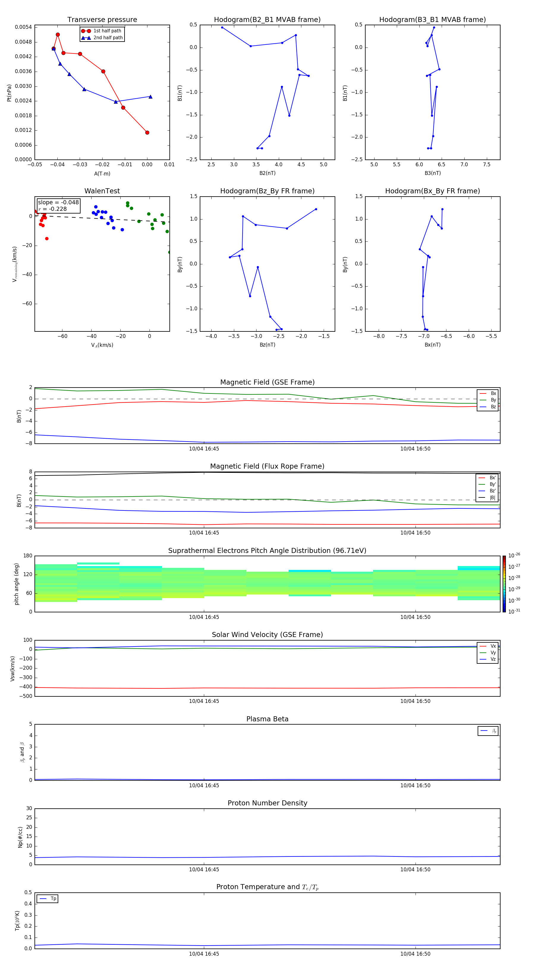Click the 'pitch angle (deg)' axis label
Viewport: 535px width, 980px height.
[16, 584]
